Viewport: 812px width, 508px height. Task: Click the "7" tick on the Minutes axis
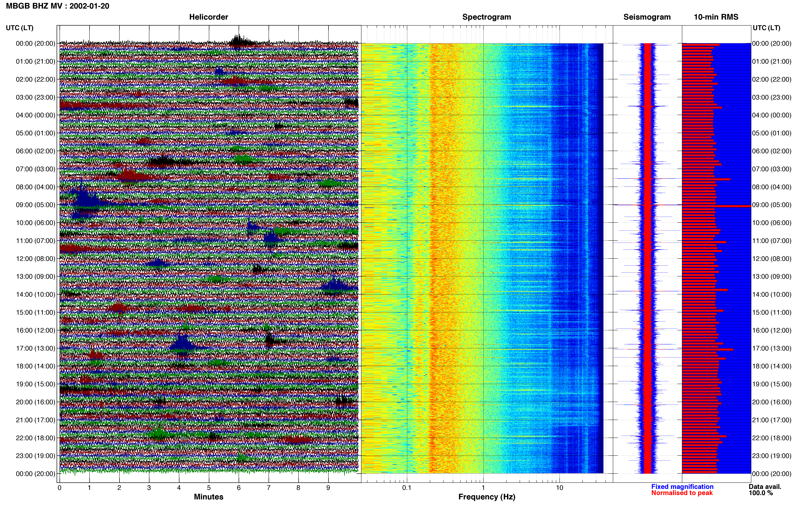tap(269, 488)
